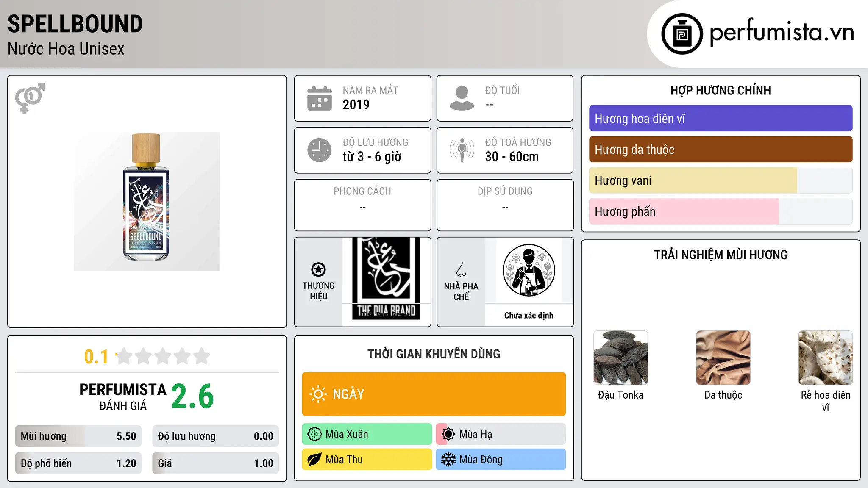Click the Giá score row 1.00

point(215,463)
